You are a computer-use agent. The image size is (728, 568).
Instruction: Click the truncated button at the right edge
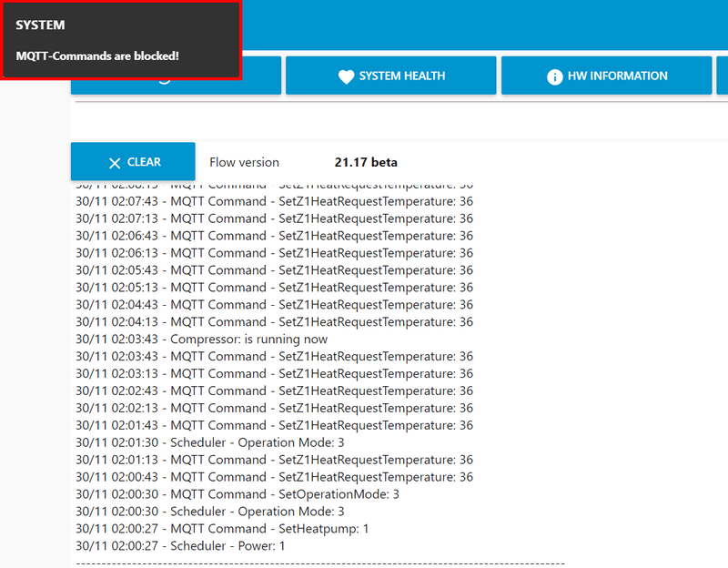tap(723, 76)
